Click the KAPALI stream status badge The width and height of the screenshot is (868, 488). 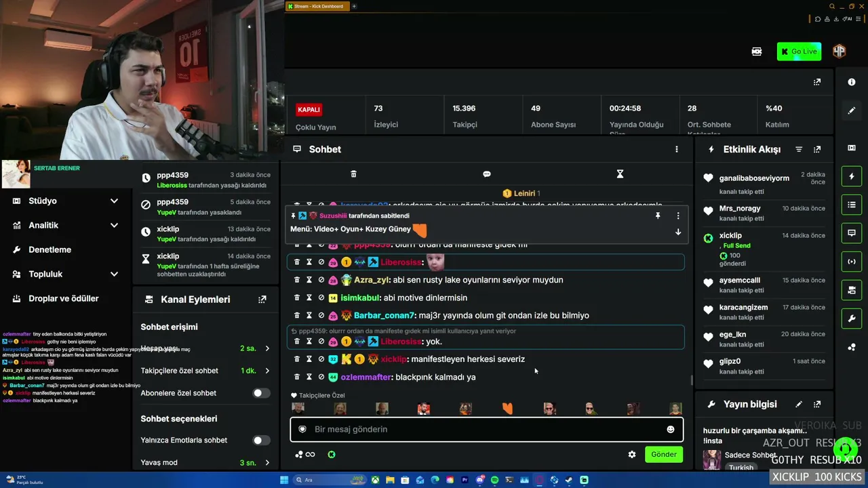pos(309,109)
